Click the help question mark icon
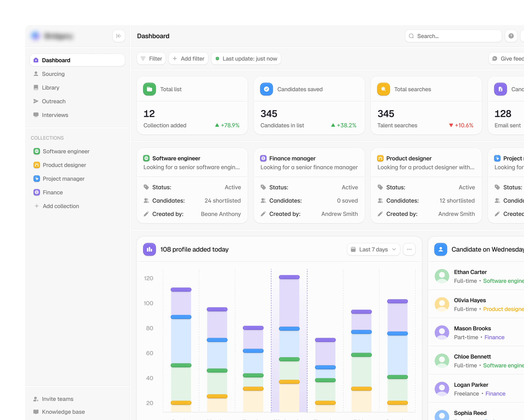Screen dimensions: 524x420 (511, 36)
